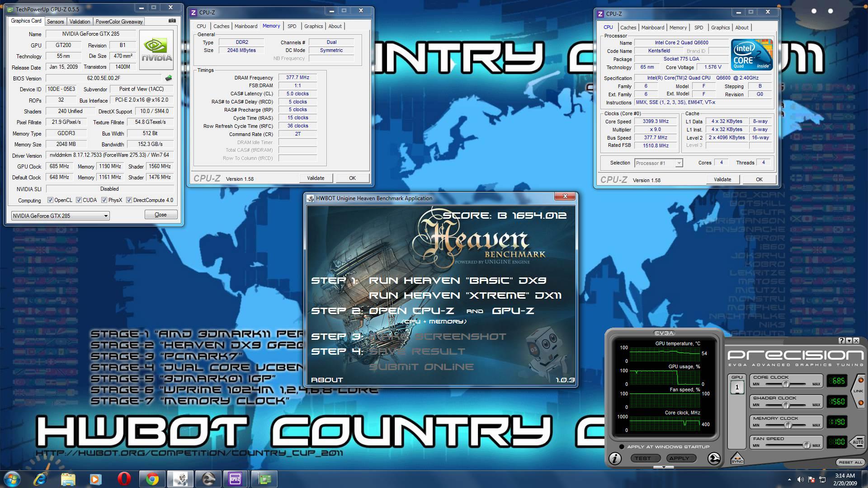Image resolution: width=868 pixels, height=488 pixels.
Task: Open the Sensors tab in GPU-Z
Action: point(56,22)
